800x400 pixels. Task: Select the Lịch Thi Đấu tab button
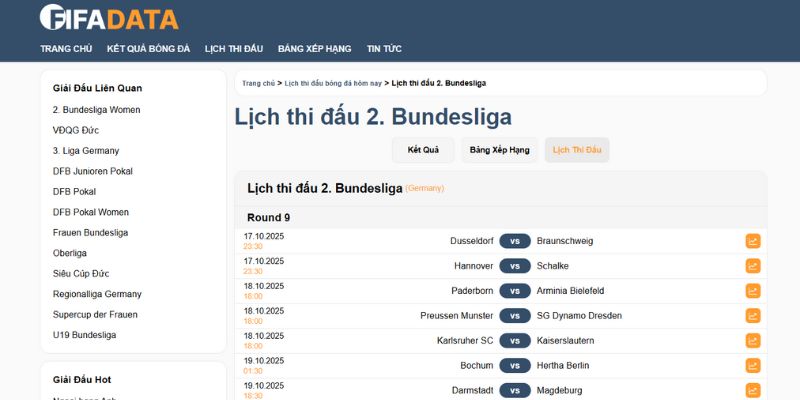pos(577,150)
